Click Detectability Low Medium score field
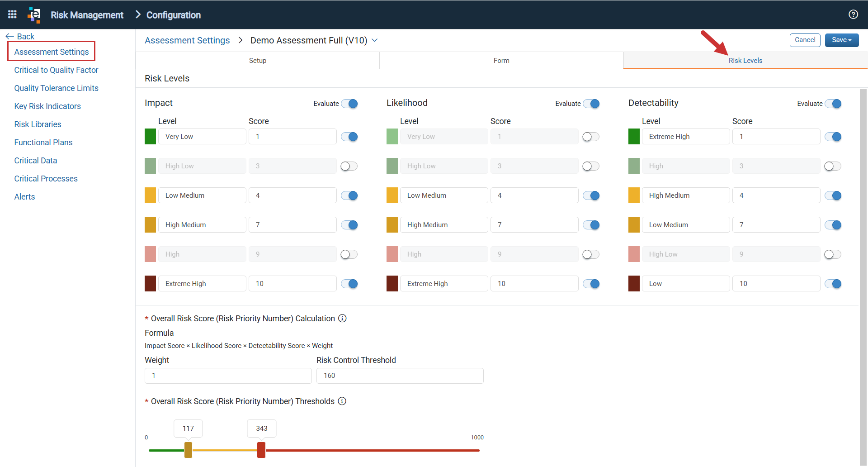 (x=776, y=225)
